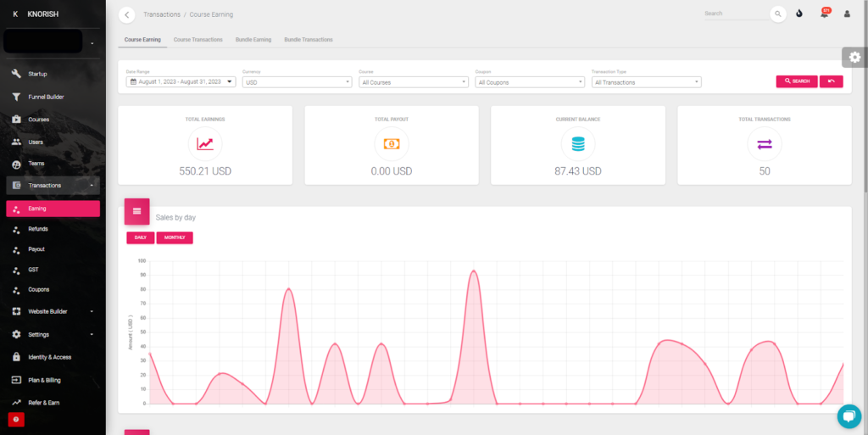Switch chart to Daily view
Image resolution: width=868 pixels, height=435 pixels.
tap(140, 237)
